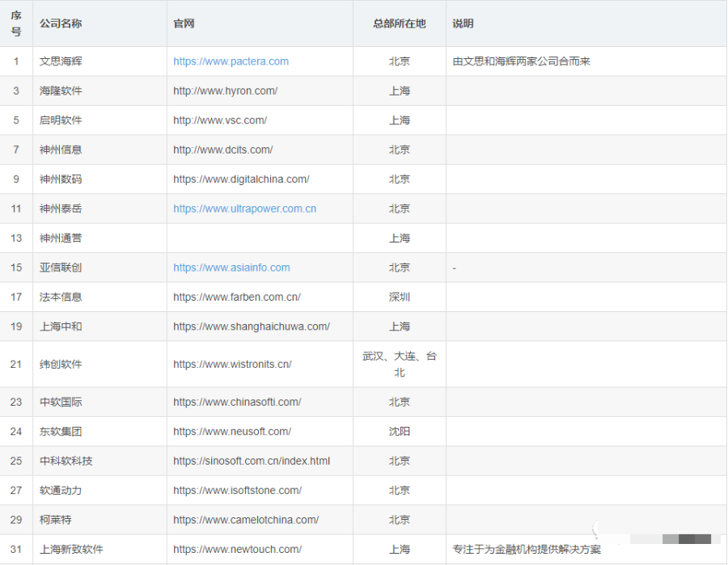The image size is (728, 565).
Task: Click the neusoft.com URL for 东软集团
Action: (x=231, y=432)
